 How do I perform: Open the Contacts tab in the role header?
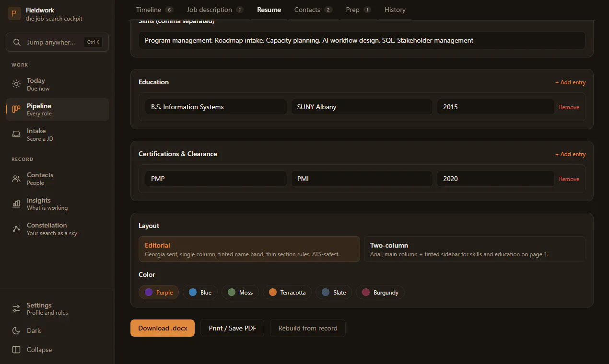click(x=313, y=10)
